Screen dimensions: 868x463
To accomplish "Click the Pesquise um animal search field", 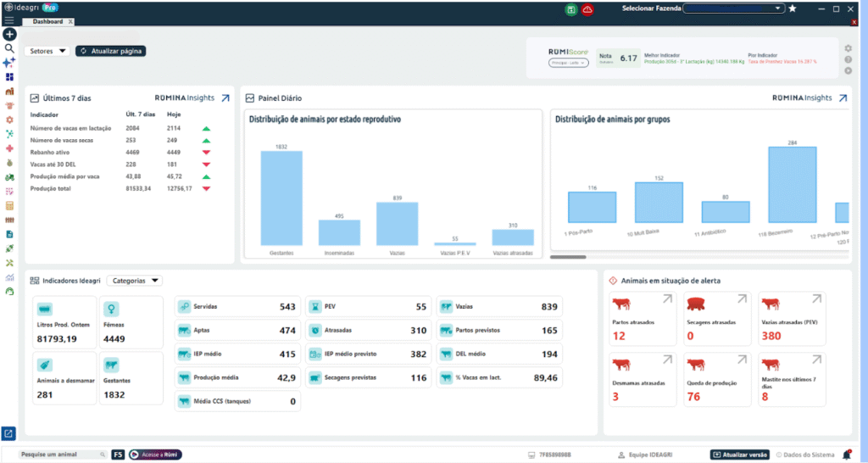I will click(x=59, y=455).
